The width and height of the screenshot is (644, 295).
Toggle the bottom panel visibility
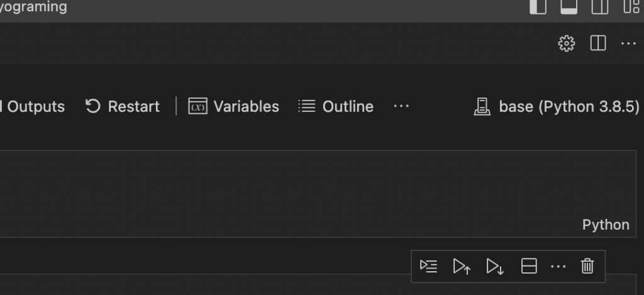point(569,6)
